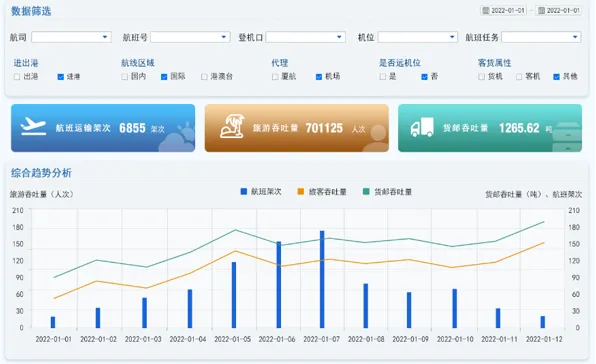This screenshot has width=596, height=364.
Task: Uncheck the 进港 checkbox
Action: tap(60, 77)
